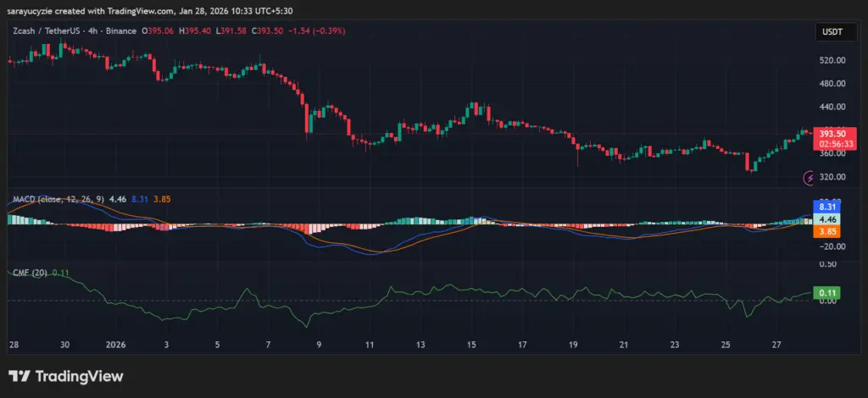The image size is (868, 398).
Task: Click the 25 date label on time axis
Action: tap(726, 345)
